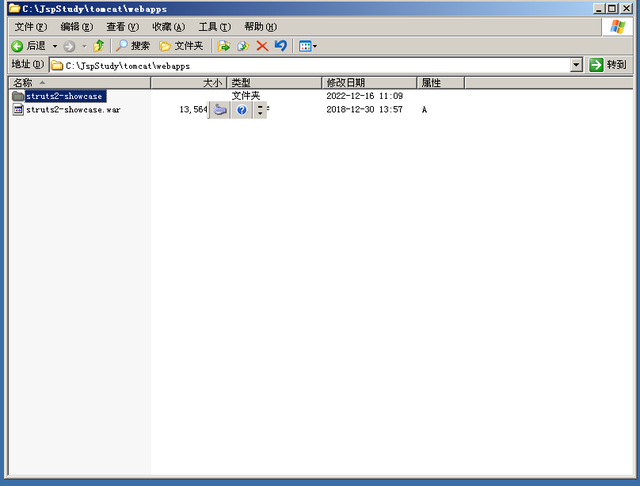The image size is (640, 486).
Task: Sort by the 大小 column header
Action: click(189, 83)
